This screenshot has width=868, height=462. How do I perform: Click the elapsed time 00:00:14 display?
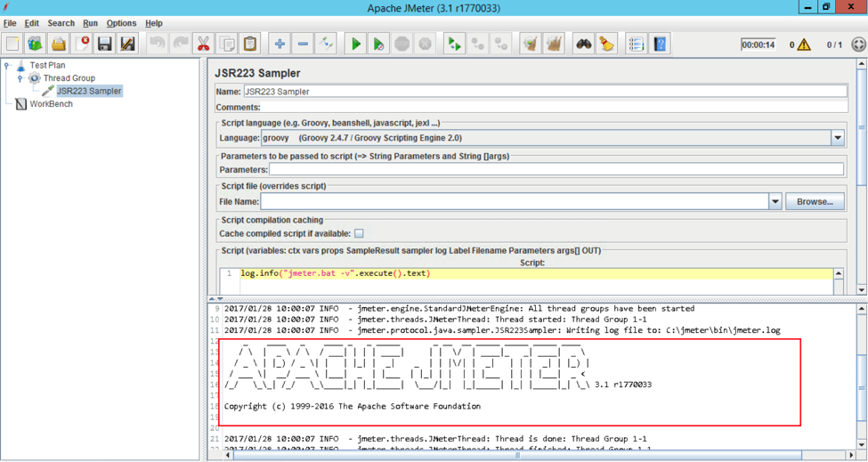(x=758, y=45)
